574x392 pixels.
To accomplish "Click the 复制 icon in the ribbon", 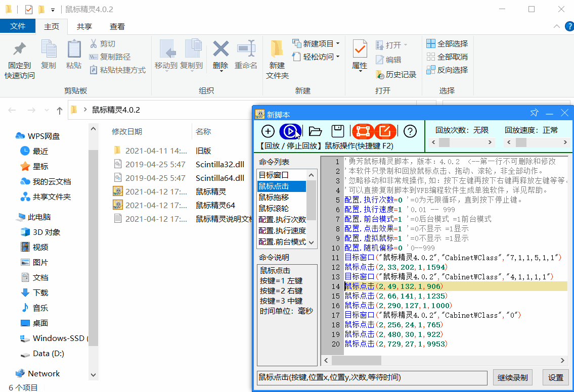I will [49, 49].
